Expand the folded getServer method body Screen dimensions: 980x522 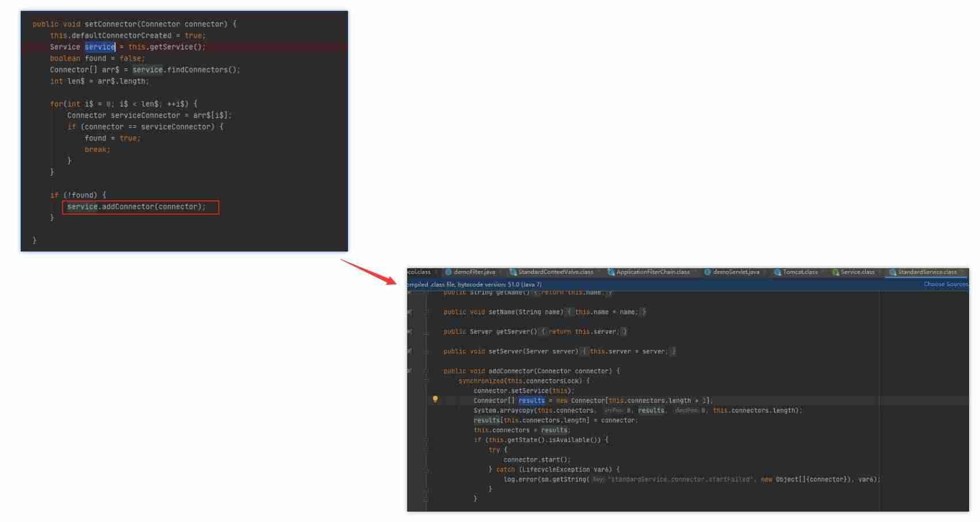click(426, 332)
